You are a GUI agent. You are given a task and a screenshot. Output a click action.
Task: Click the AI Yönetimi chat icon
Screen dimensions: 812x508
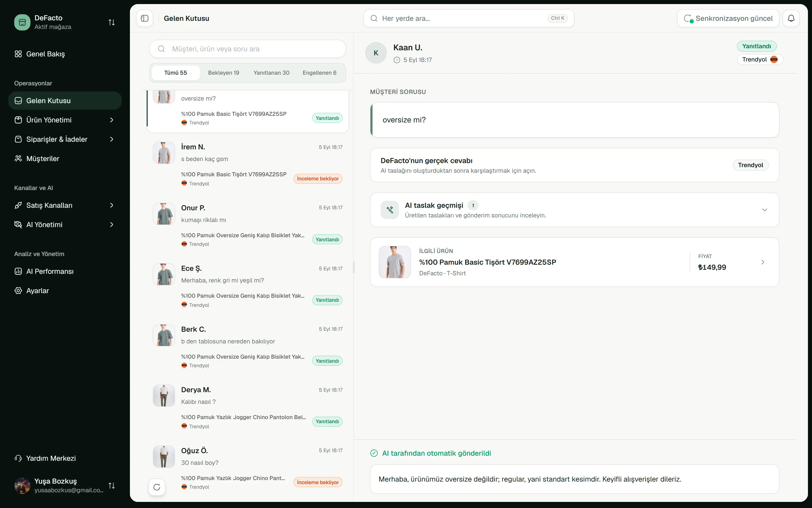(18, 225)
